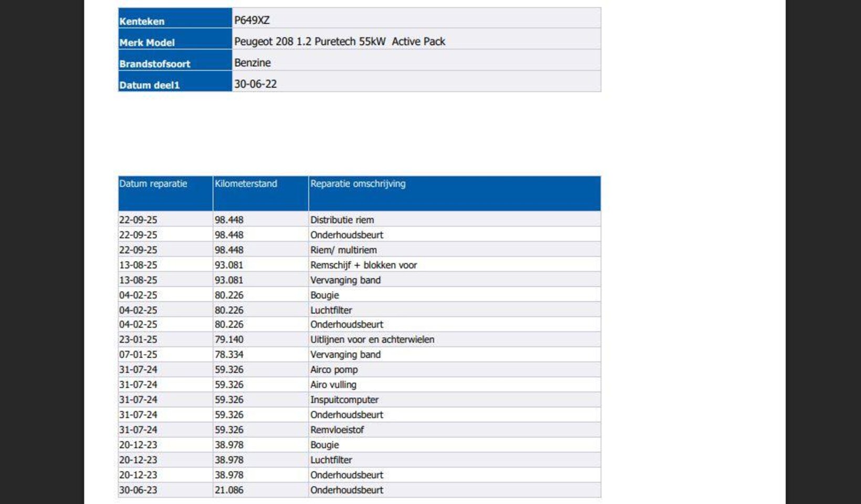The height and width of the screenshot is (504, 861).
Task: Click the 23-01-25 repair date
Action: (x=138, y=340)
